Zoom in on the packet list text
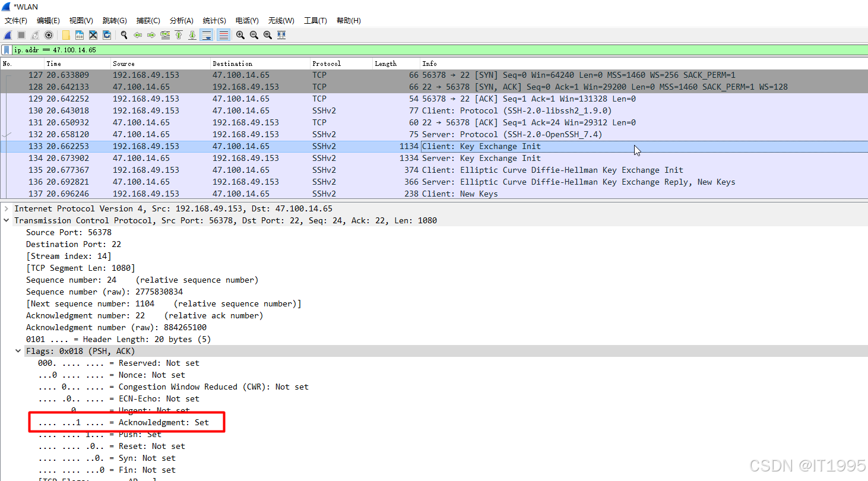 point(240,35)
